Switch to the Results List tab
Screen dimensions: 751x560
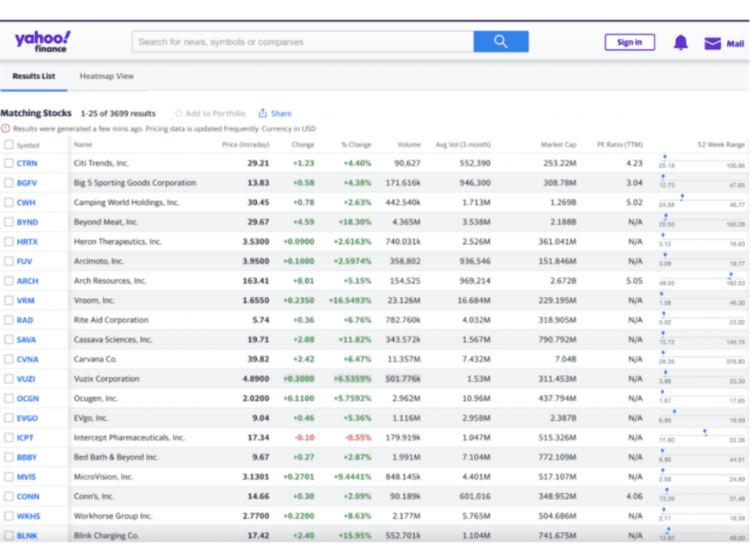tap(34, 76)
